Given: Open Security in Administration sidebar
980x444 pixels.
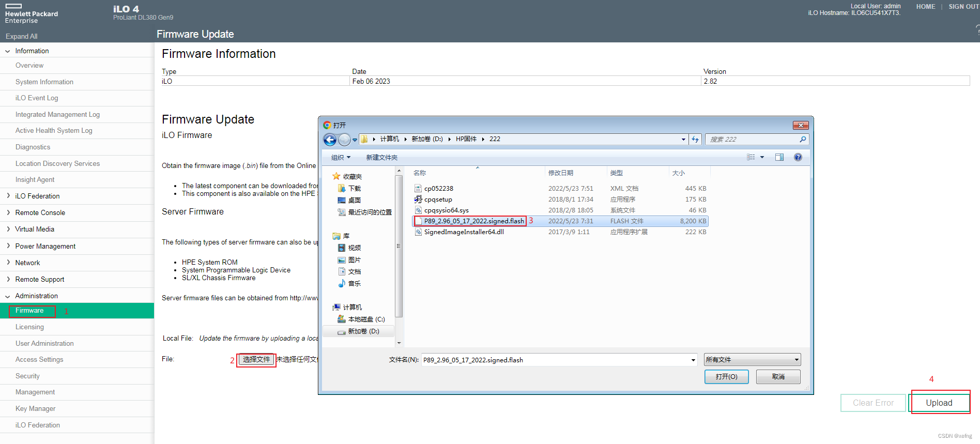Looking at the screenshot, I should (x=27, y=376).
